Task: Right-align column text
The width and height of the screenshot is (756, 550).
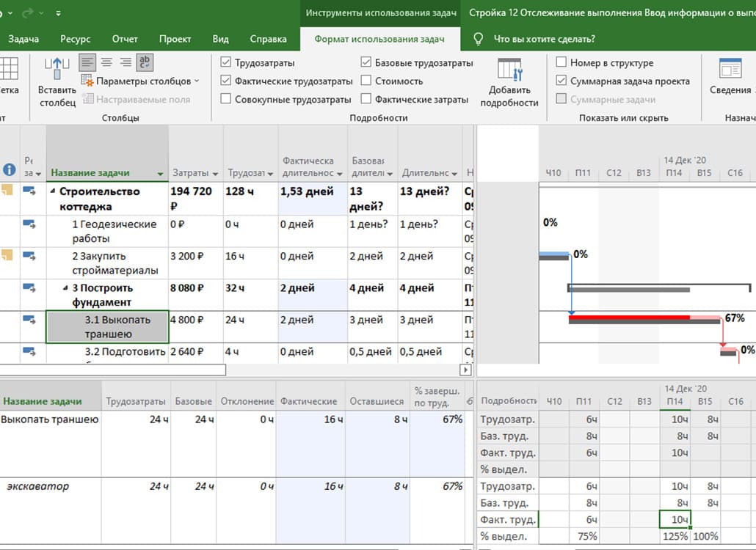Action: point(126,62)
